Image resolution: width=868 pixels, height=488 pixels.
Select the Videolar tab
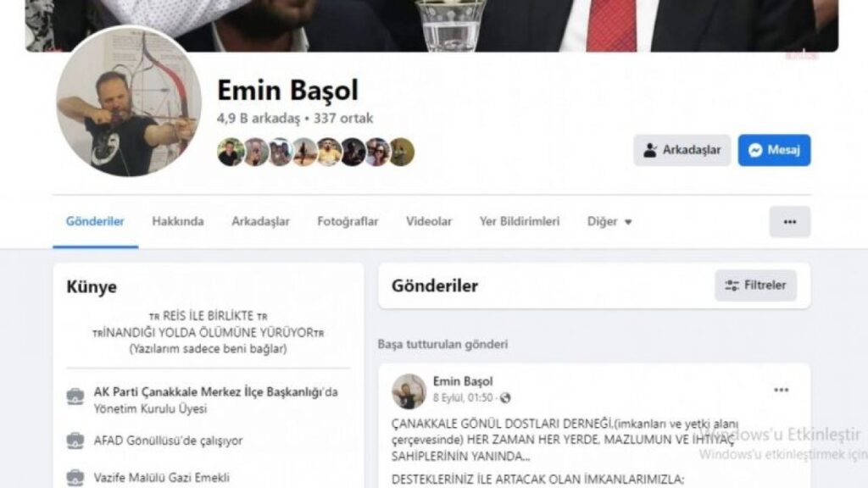[429, 221]
